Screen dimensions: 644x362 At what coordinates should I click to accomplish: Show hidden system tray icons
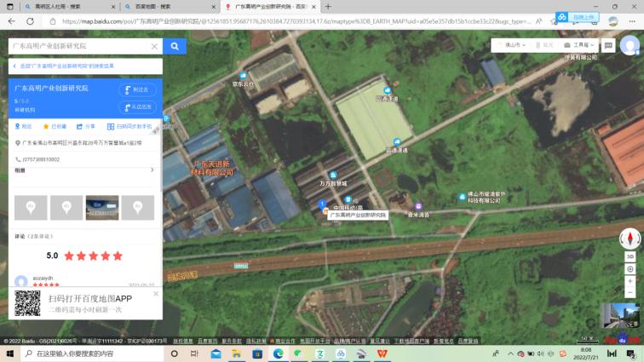(x=510, y=353)
